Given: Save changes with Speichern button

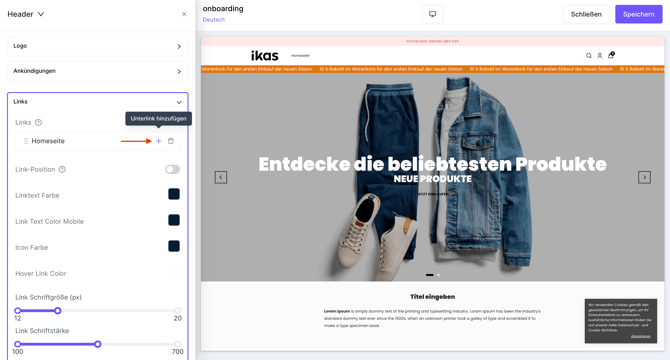Looking at the screenshot, I should [x=639, y=14].
